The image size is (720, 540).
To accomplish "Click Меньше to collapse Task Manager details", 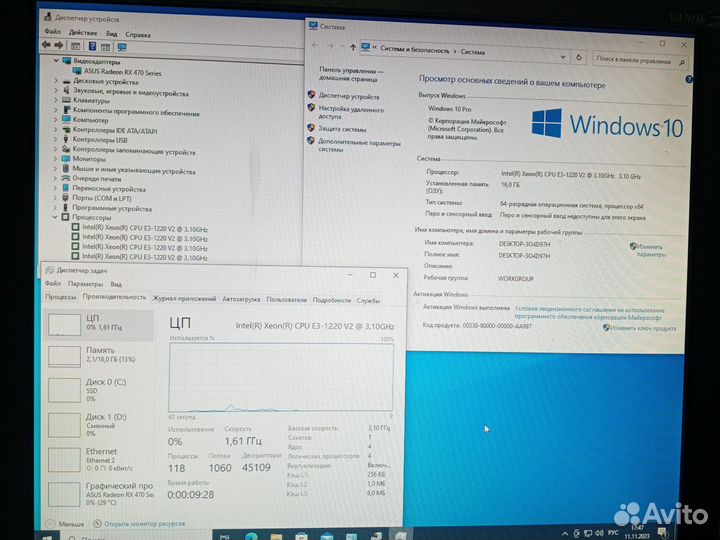I will click(70, 523).
